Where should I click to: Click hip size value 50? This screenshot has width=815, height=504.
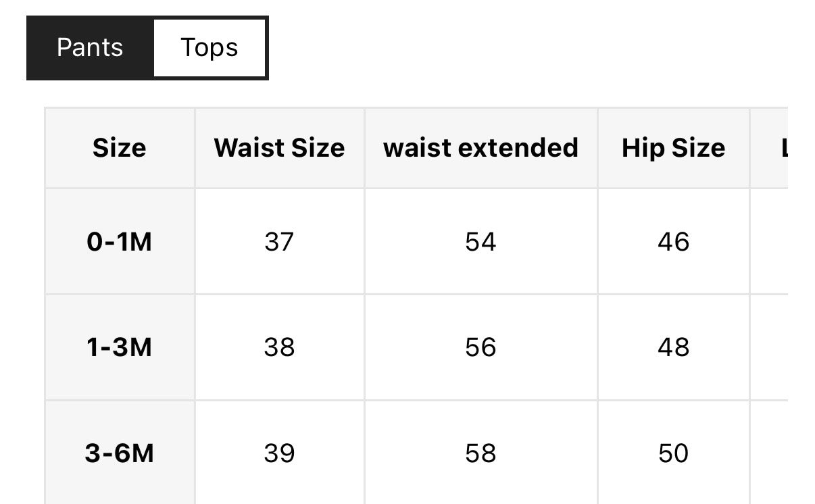pyautogui.click(x=673, y=453)
